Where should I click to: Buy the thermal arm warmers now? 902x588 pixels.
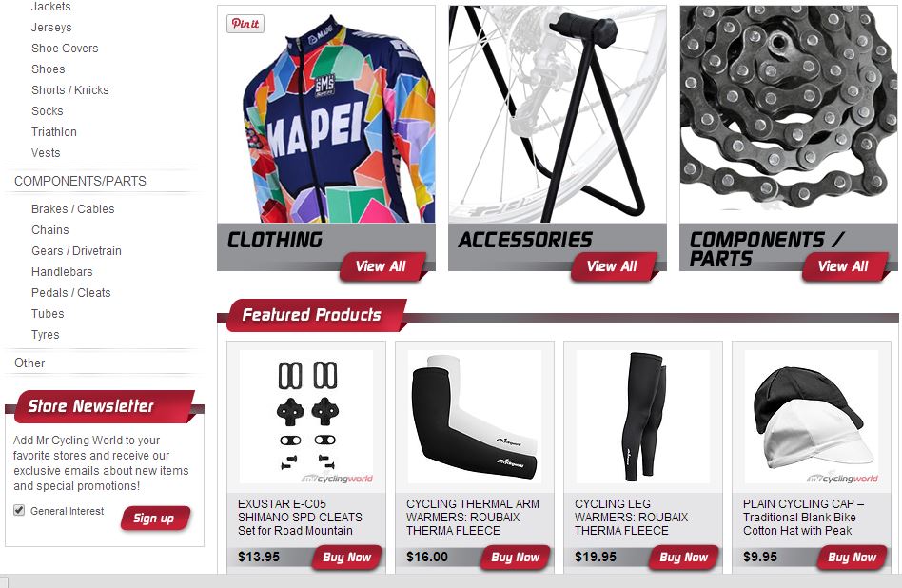pyautogui.click(x=515, y=557)
